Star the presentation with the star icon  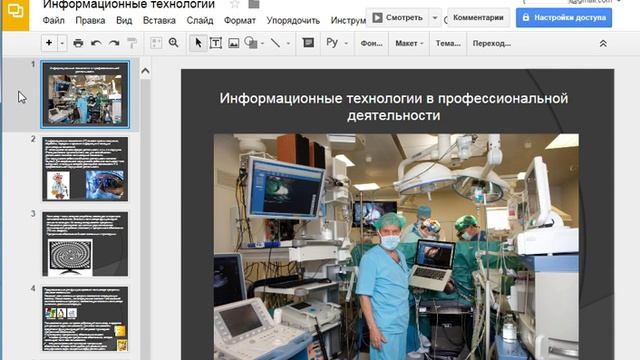pos(235,4)
